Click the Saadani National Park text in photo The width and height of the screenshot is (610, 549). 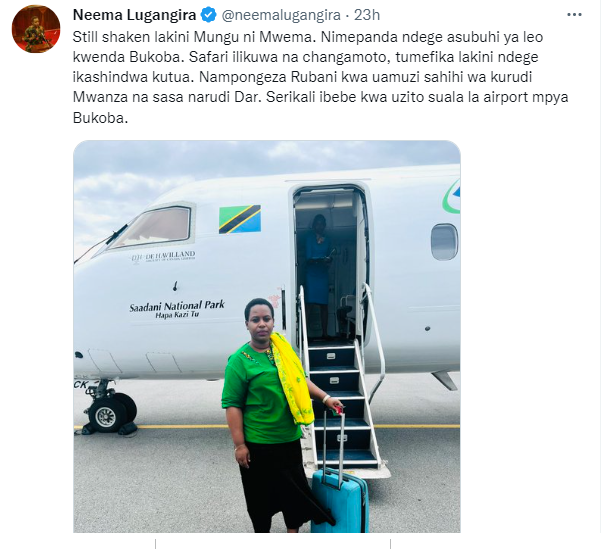point(177,306)
